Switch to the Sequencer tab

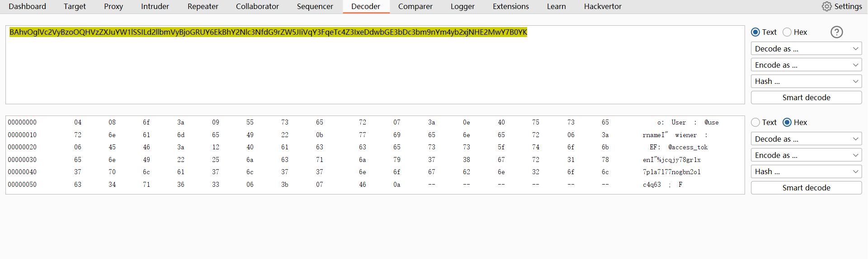coord(315,6)
